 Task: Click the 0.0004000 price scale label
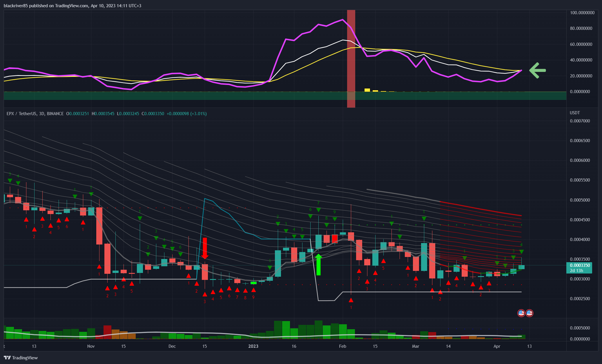[x=580, y=240]
